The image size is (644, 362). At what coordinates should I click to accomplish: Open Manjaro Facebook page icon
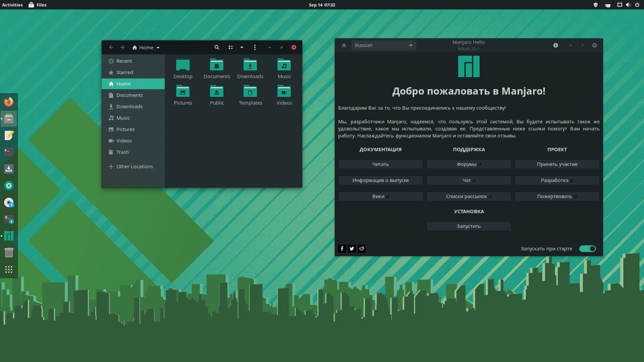pos(342,248)
